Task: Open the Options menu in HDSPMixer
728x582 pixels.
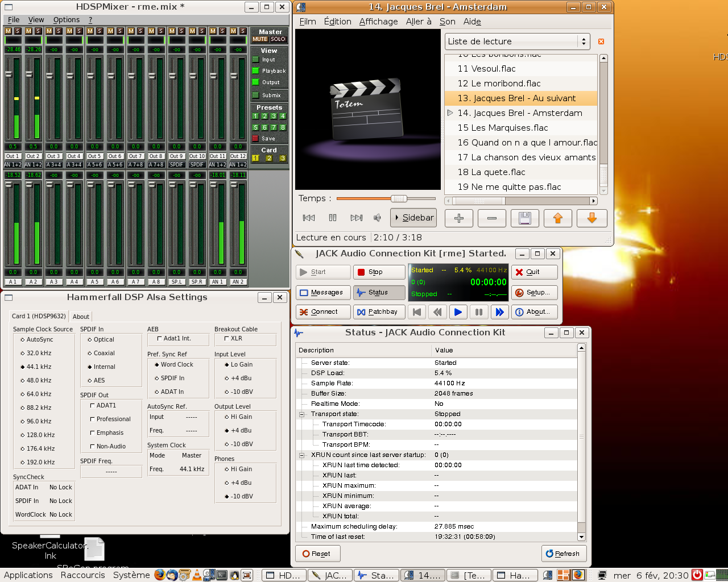Action: point(67,20)
